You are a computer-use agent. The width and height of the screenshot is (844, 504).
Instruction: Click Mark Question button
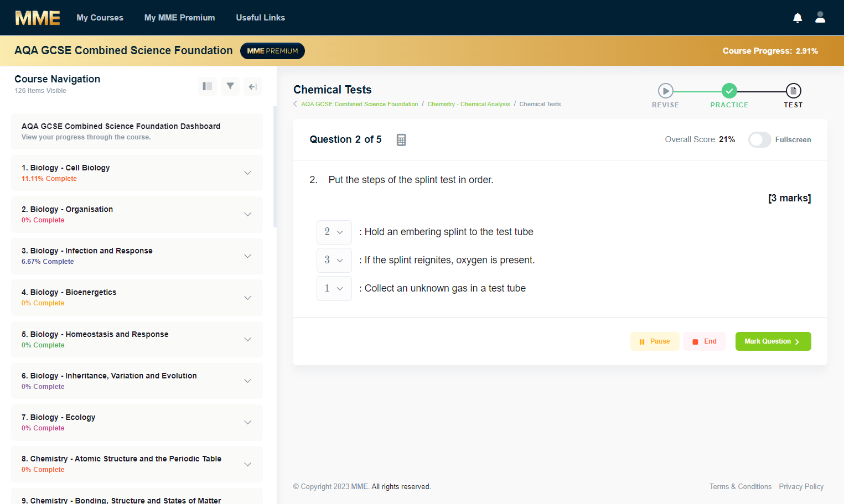tap(773, 341)
